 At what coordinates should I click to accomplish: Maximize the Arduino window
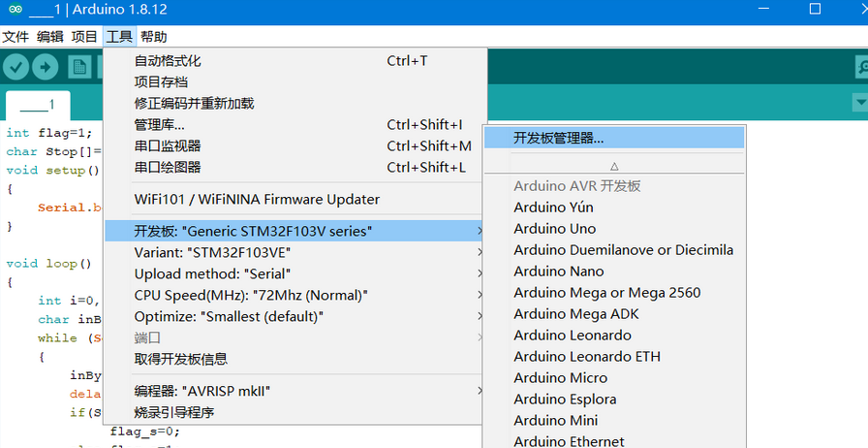815,9
